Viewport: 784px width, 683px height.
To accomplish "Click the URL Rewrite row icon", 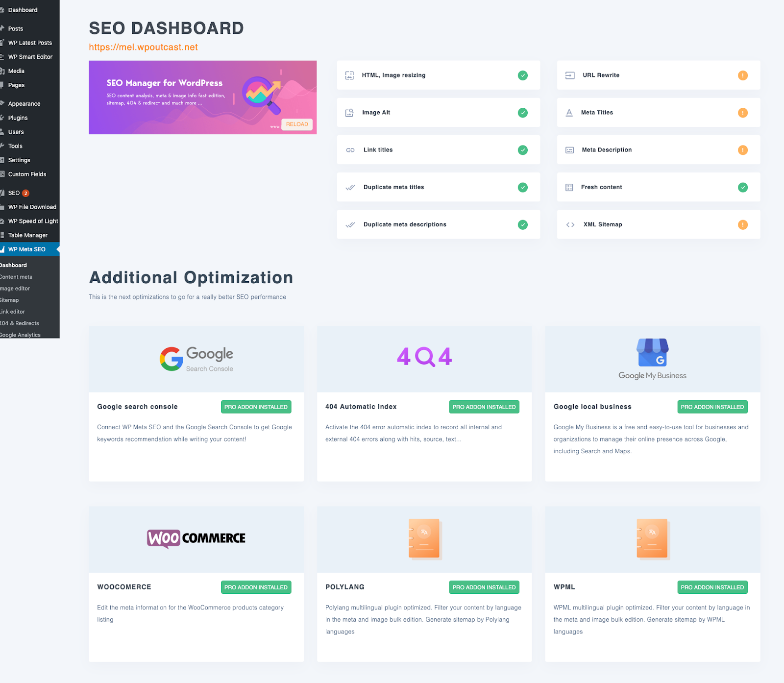I will (570, 75).
